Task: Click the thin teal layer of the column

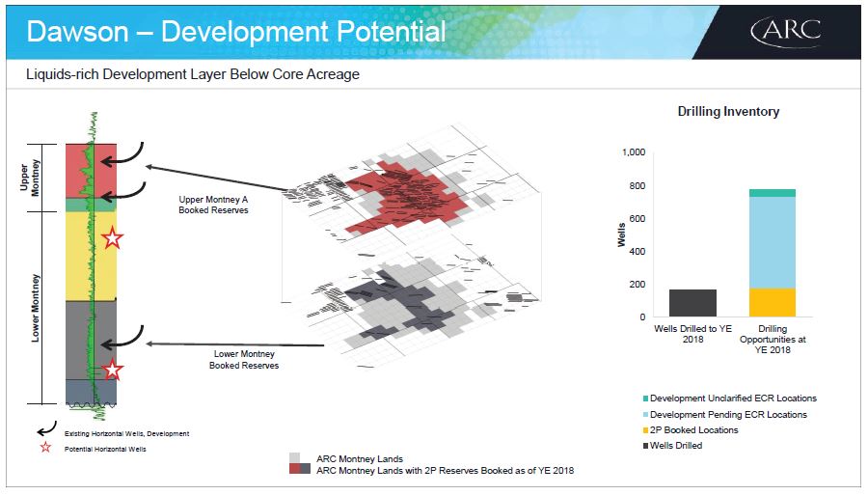Action: (x=92, y=205)
